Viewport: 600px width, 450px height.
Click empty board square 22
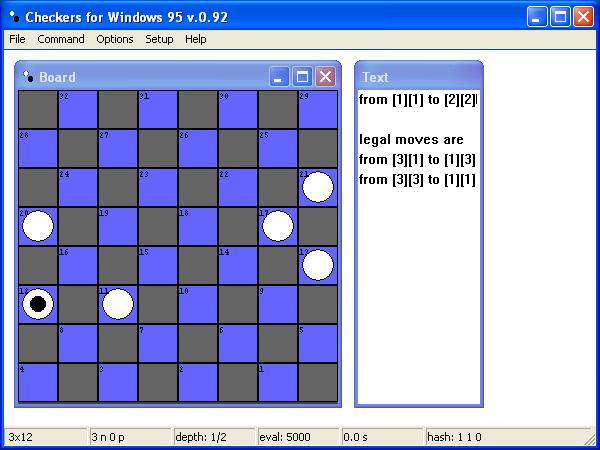tap(238, 188)
